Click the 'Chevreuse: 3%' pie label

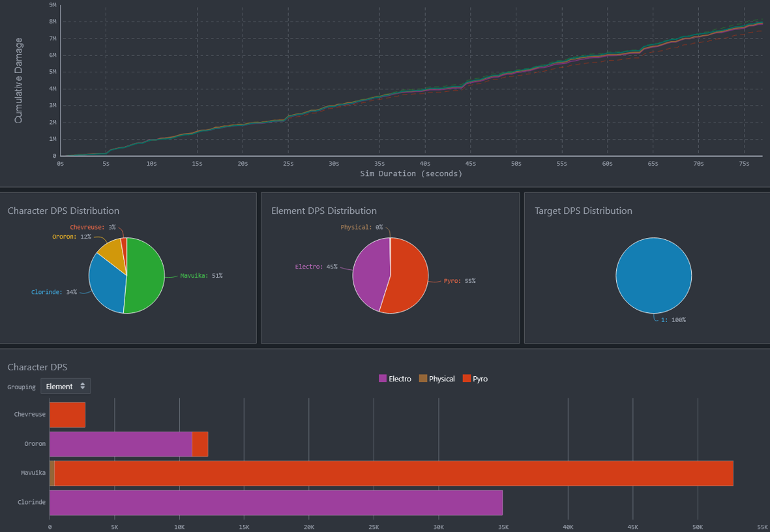click(93, 228)
